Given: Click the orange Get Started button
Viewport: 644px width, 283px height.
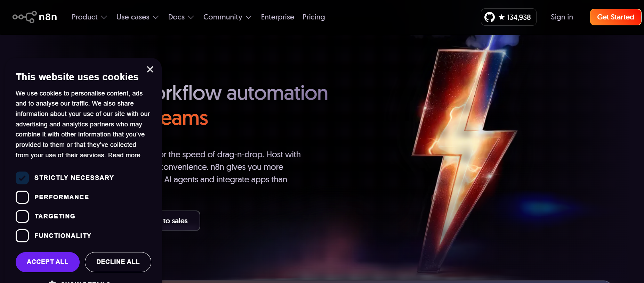Looking at the screenshot, I should point(615,17).
